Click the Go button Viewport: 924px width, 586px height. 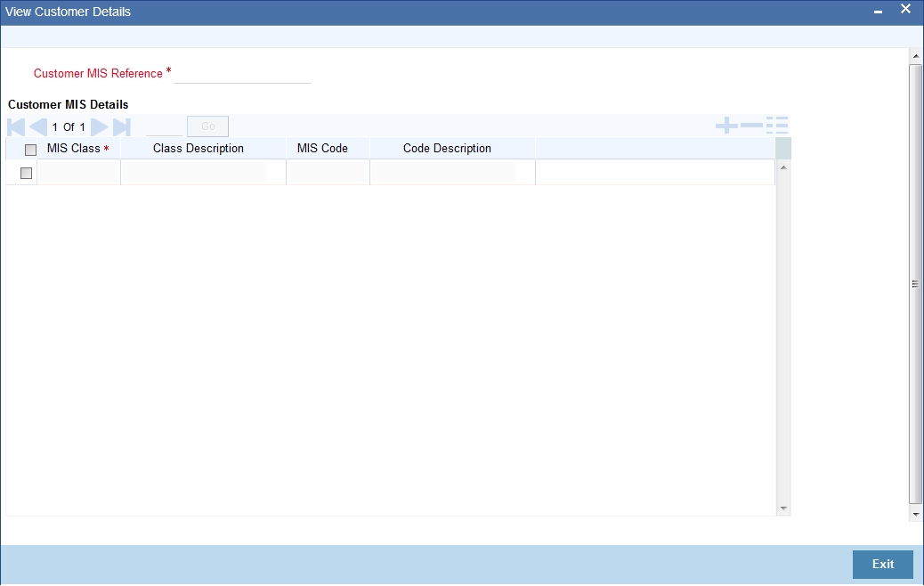point(207,126)
